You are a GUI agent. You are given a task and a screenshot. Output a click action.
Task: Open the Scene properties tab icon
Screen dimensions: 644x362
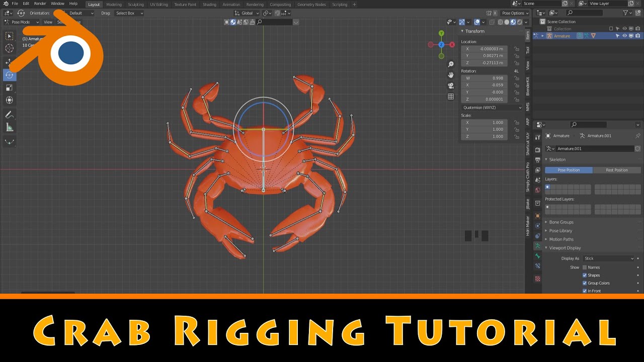537,180
